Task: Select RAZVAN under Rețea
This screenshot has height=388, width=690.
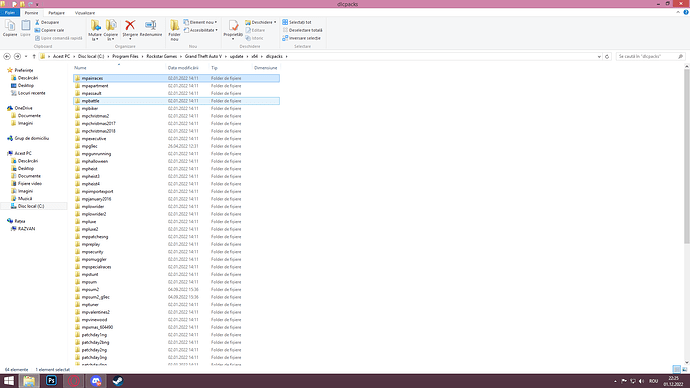Action: (26, 229)
